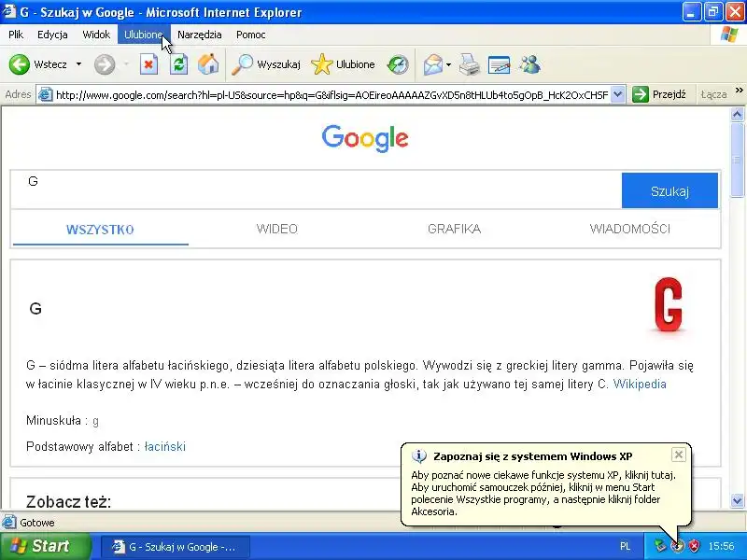The image size is (747, 560).
Task: Click the G - Szukaj w Google taskbar button
Action: point(176,547)
